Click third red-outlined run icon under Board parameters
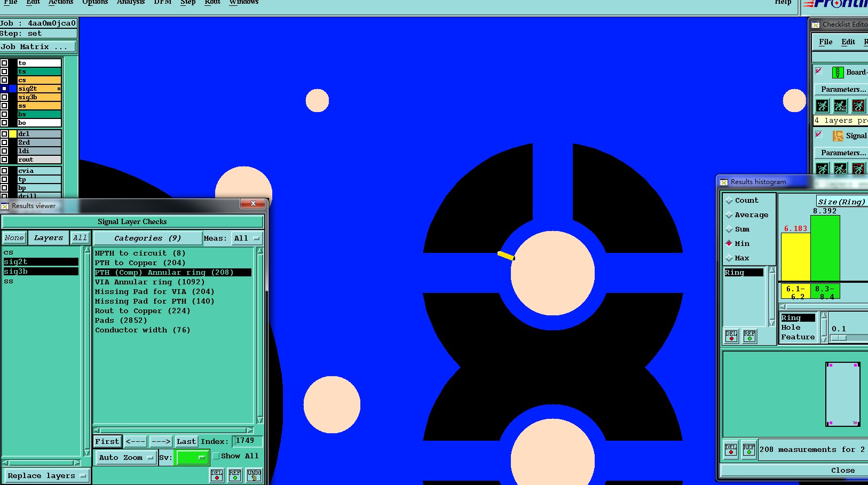This screenshot has height=485, width=868. [858, 106]
